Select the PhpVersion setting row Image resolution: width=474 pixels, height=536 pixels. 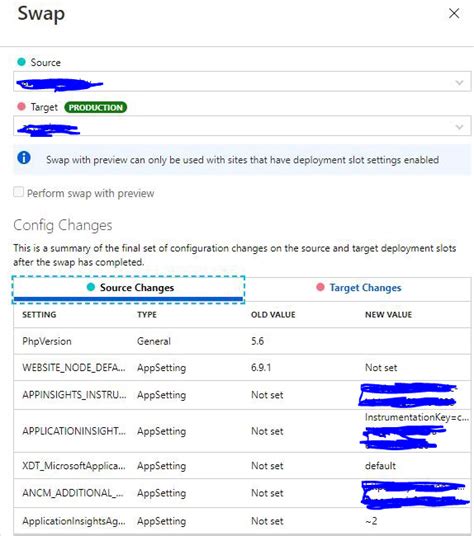242,341
